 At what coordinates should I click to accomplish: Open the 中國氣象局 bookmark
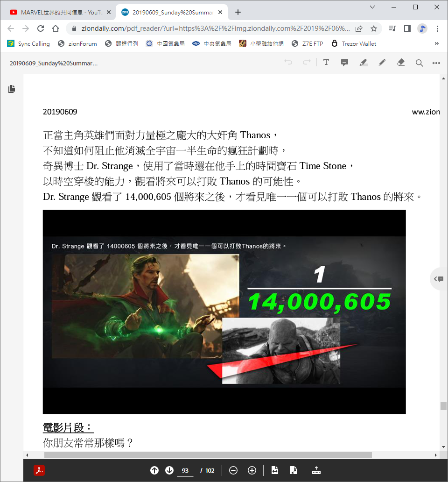(x=166, y=43)
